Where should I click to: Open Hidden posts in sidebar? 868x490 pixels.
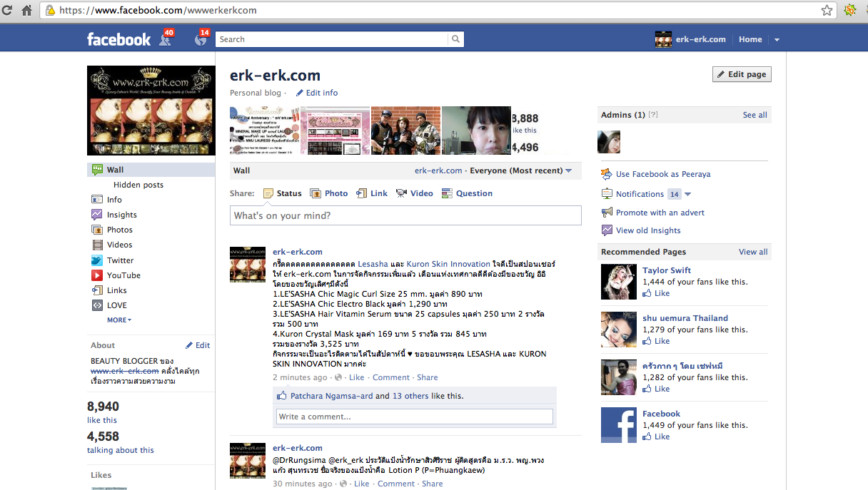pyautogui.click(x=138, y=185)
